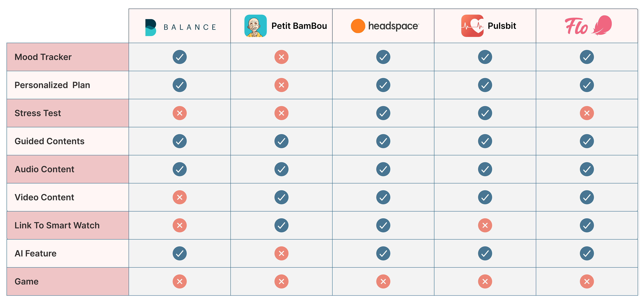Screen dimensions: 644x304
Task: Click Flo's AI Feature checkmark
Action: click(587, 253)
